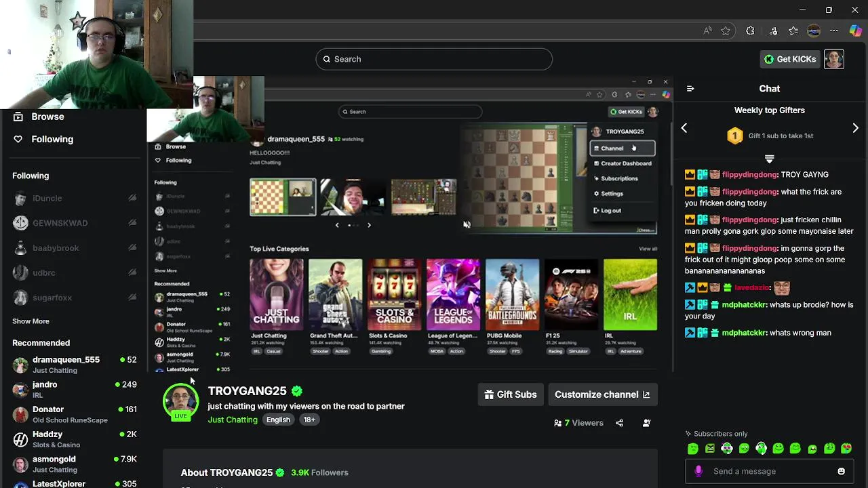The image size is (868, 488).
Task: Select the angry square green emote
Action: tap(710, 448)
